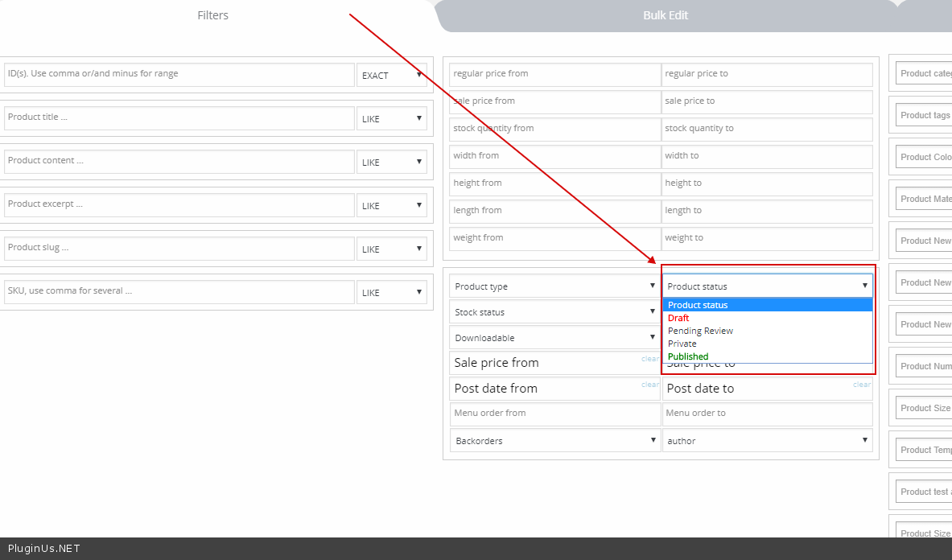Click the Product title input field

point(179,117)
